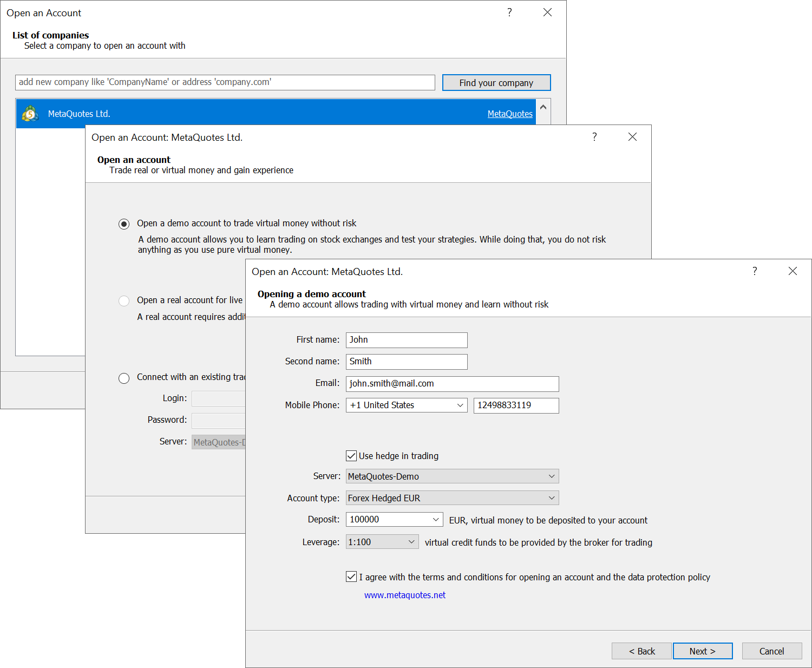812x668 pixels.
Task: Enable the Use hedge in trading checkbox
Action: 351,455
